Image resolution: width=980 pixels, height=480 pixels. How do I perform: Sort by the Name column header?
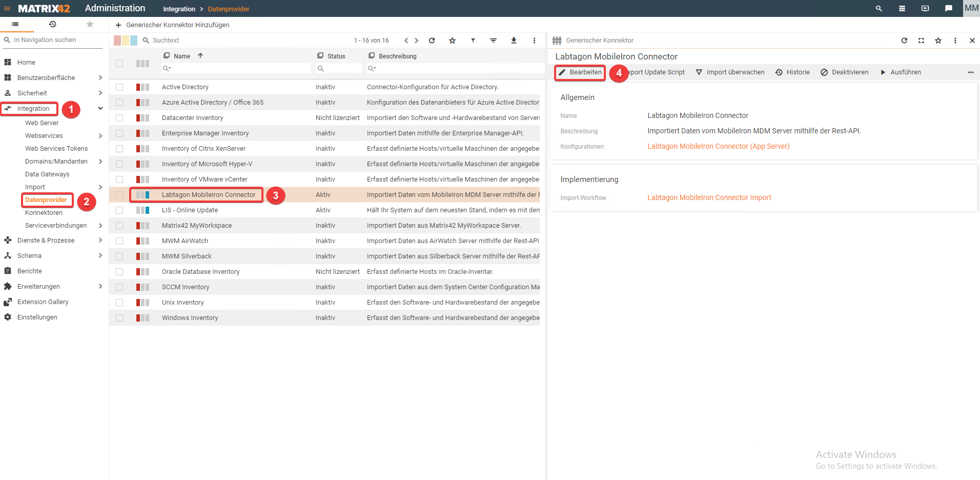182,56
